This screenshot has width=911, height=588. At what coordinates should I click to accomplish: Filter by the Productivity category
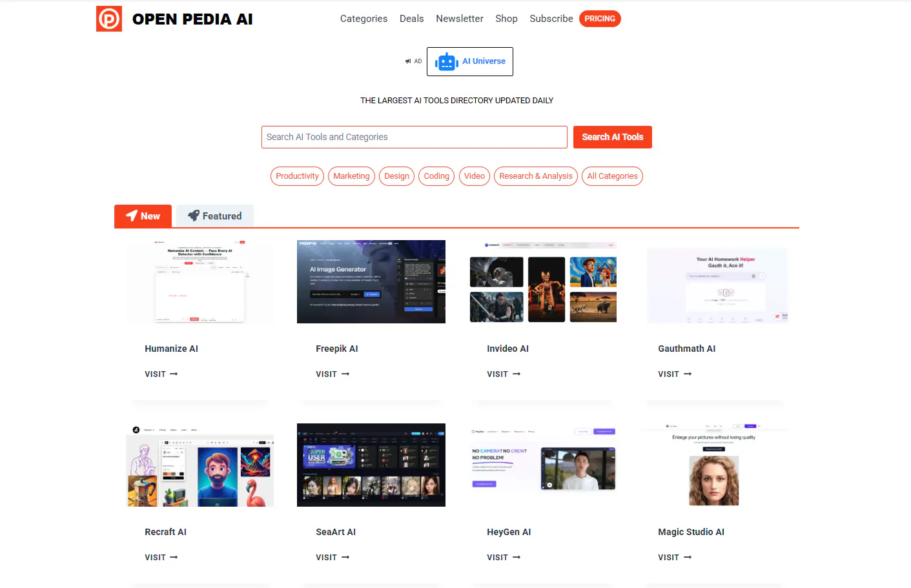tap(297, 176)
